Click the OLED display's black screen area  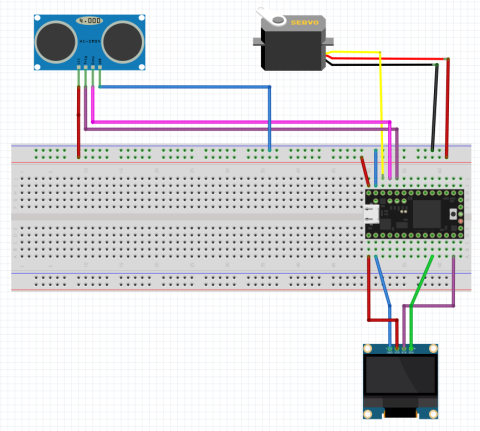point(400,374)
